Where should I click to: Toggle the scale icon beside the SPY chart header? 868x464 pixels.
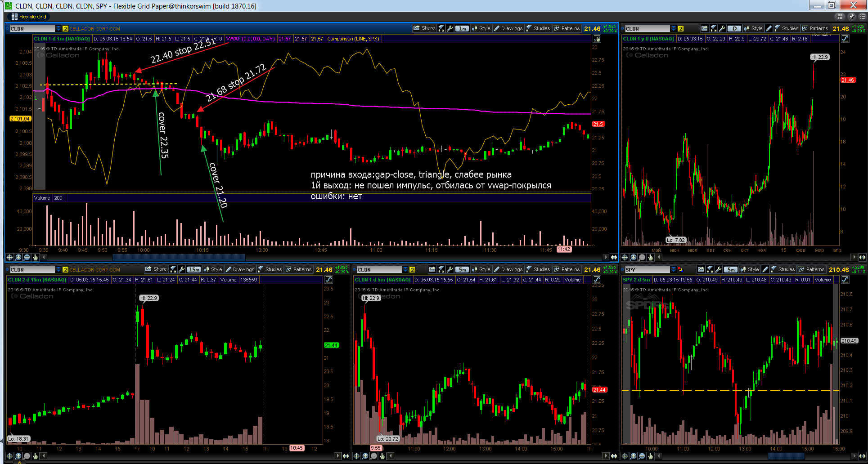tap(845, 280)
